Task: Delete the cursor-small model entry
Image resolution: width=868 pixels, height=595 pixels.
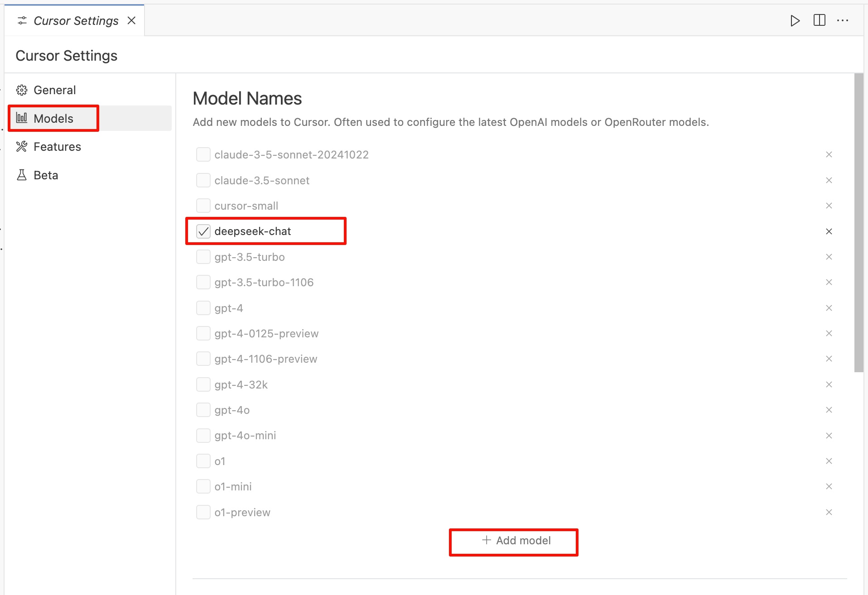Action: (829, 206)
